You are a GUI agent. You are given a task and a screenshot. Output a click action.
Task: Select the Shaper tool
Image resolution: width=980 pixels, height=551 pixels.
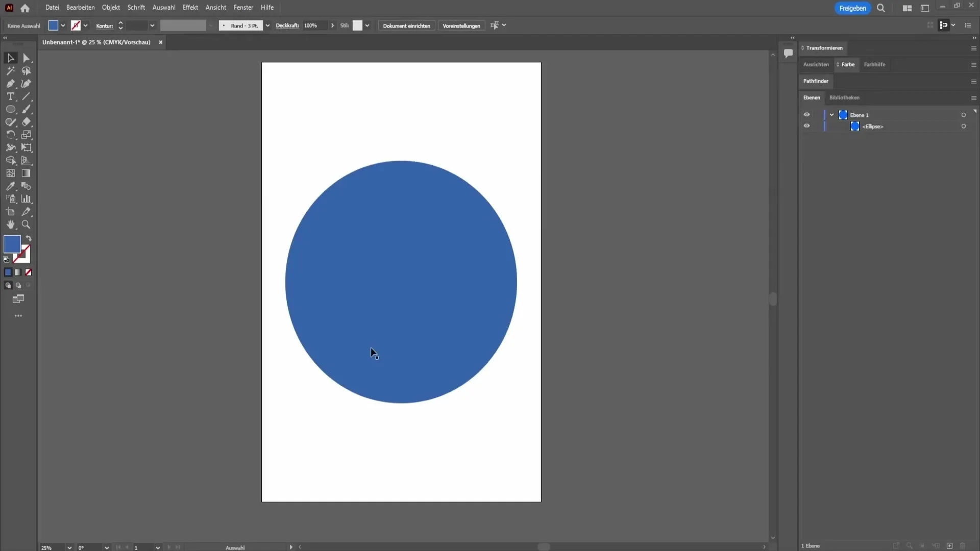10,122
